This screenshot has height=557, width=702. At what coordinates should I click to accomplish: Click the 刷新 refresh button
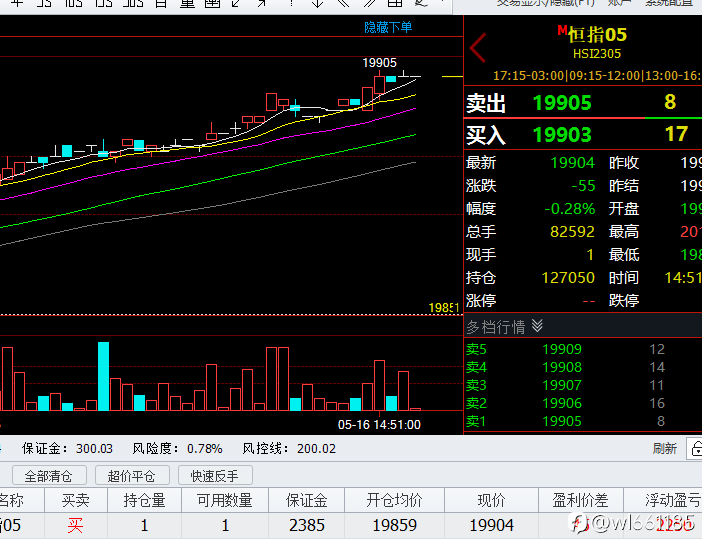(664, 448)
